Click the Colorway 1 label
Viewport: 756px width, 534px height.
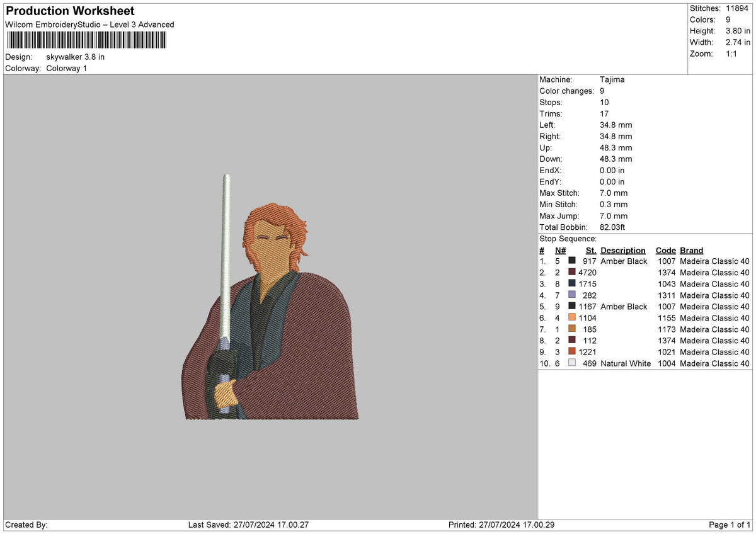(x=66, y=68)
